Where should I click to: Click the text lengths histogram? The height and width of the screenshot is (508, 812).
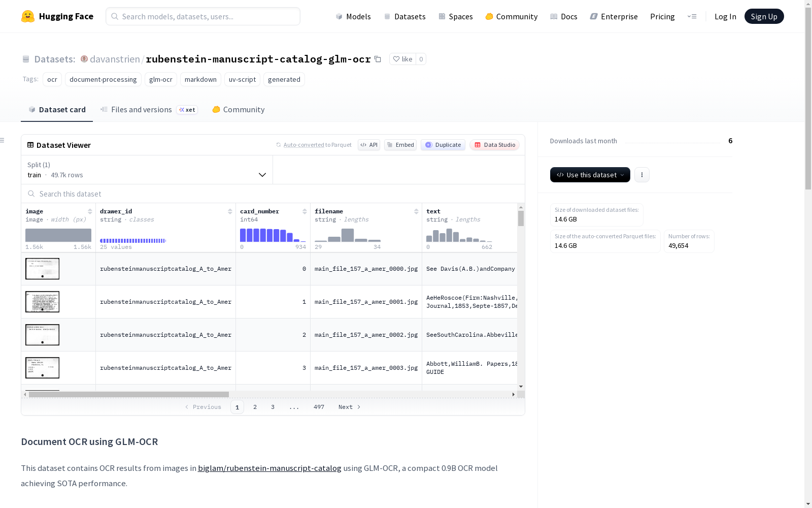coord(459,235)
